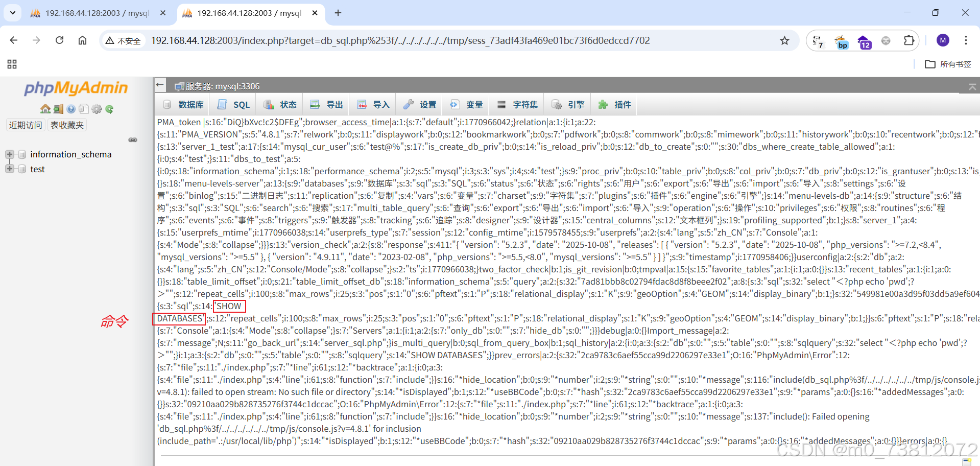Expand the test database tree

point(9,169)
